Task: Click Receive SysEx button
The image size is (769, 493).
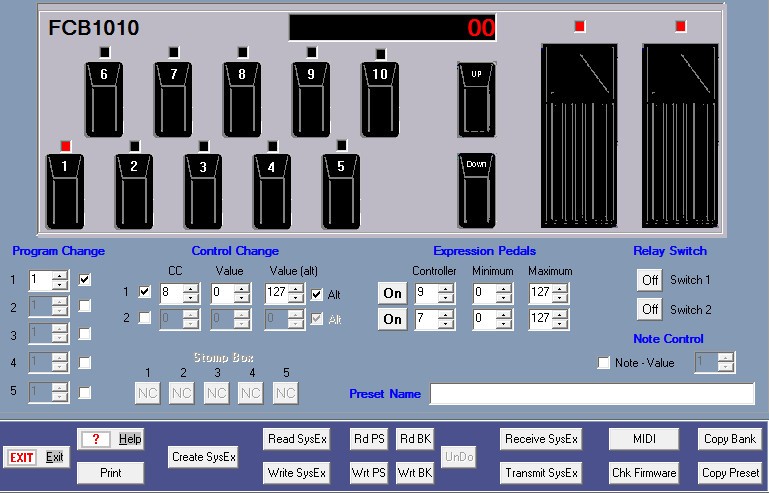Action: (541, 439)
